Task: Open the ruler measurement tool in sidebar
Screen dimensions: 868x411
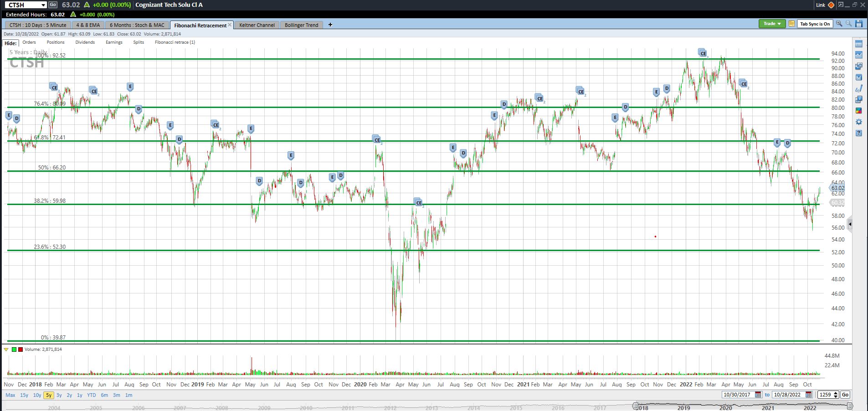Action: 858,44
